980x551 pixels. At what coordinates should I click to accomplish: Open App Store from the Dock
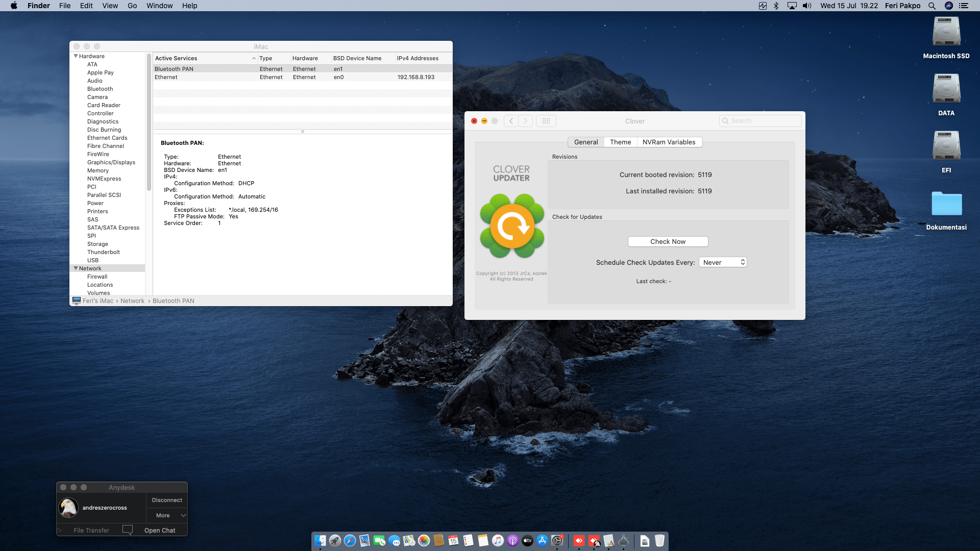coord(542,541)
